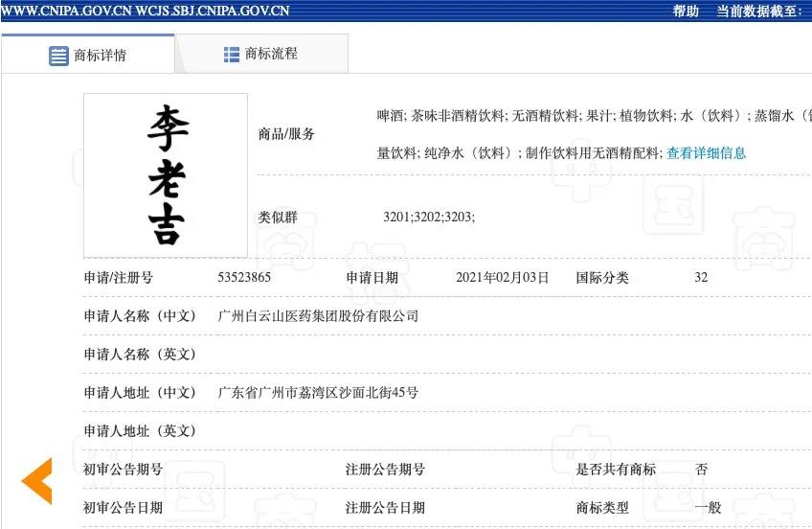Select goods text 量饮料; 纯净水（饮料）
Image resolution: width=812 pixels, height=529 pixels.
click(519, 152)
